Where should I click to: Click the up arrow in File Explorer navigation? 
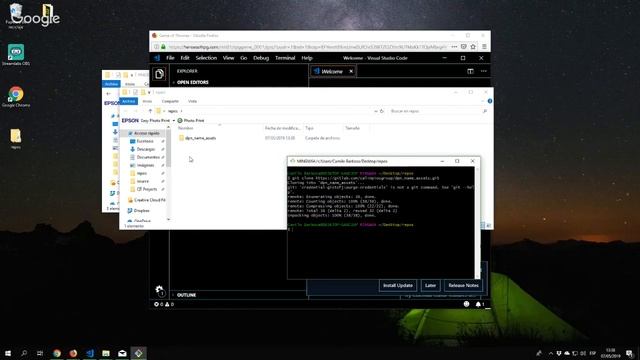[150, 111]
